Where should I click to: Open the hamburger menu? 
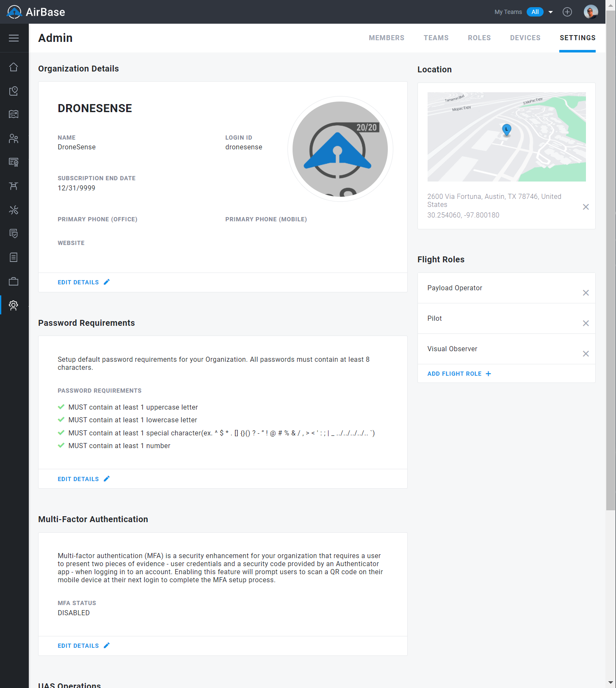coord(14,38)
